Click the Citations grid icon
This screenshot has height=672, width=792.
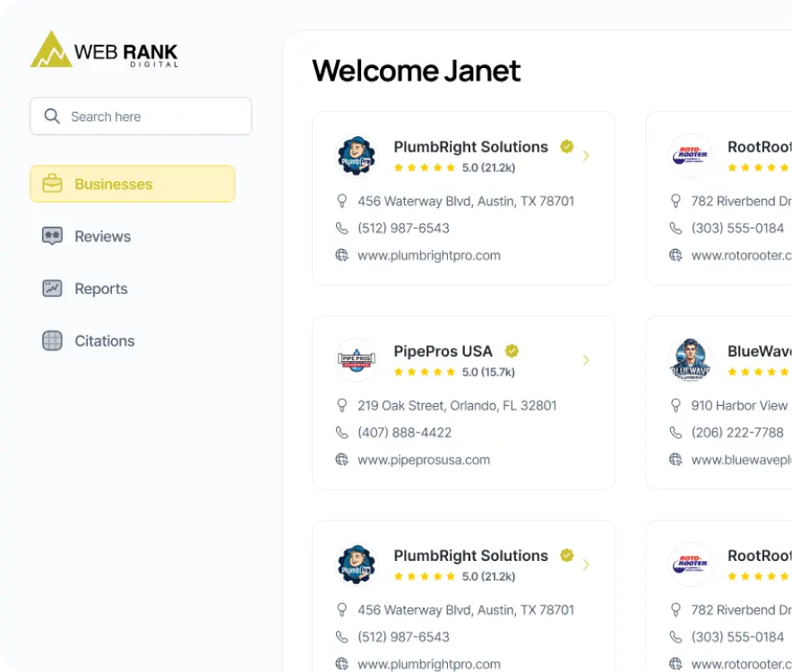pos(53,340)
